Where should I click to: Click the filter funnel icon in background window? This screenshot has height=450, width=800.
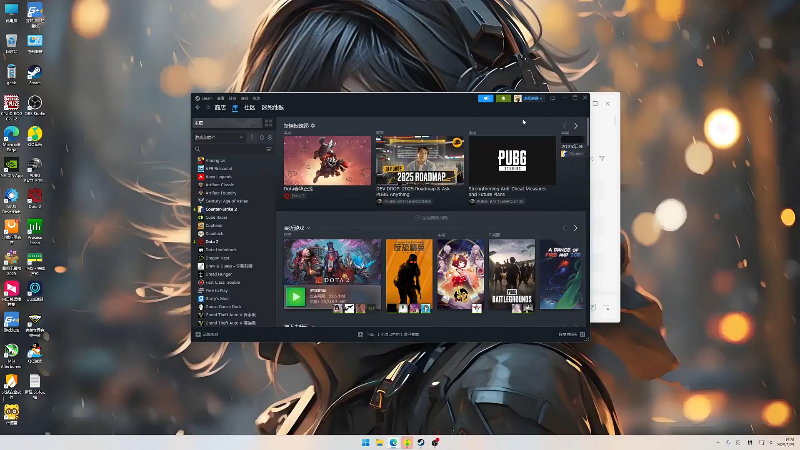click(x=602, y=159)
